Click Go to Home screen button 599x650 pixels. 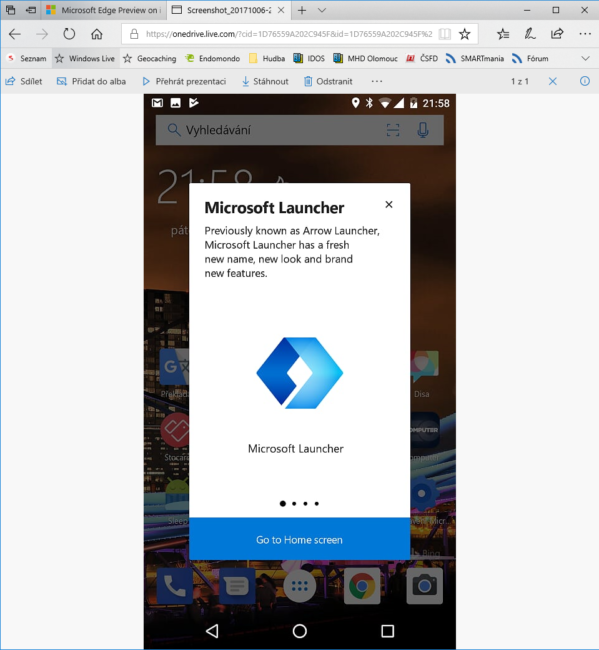click(x=300, y=539)
